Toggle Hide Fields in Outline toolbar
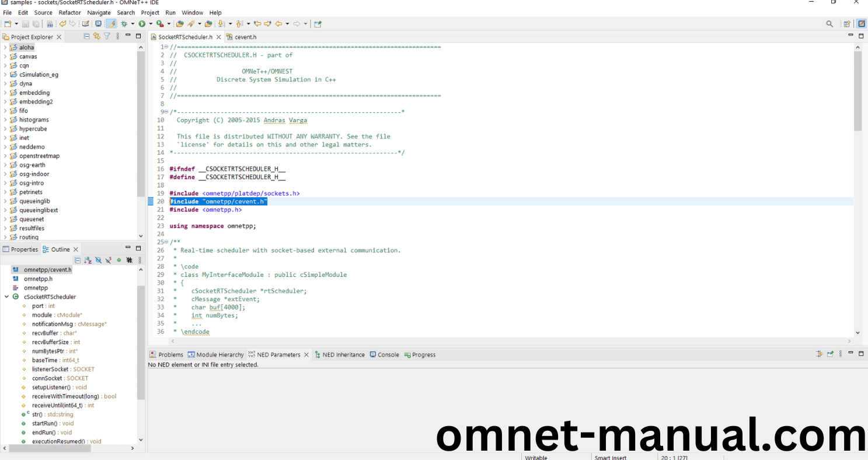 click(98, 260)
